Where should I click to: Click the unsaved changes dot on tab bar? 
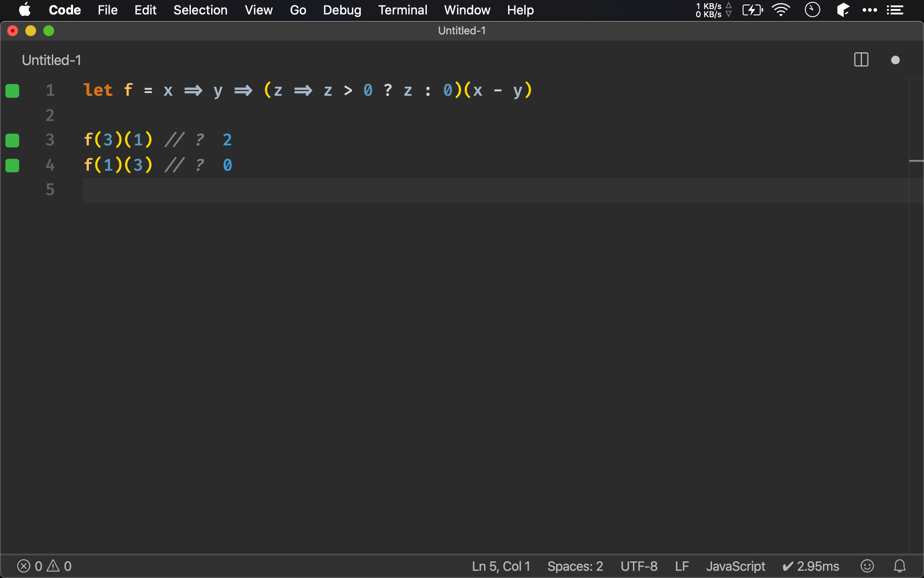(x=896, y=60)
